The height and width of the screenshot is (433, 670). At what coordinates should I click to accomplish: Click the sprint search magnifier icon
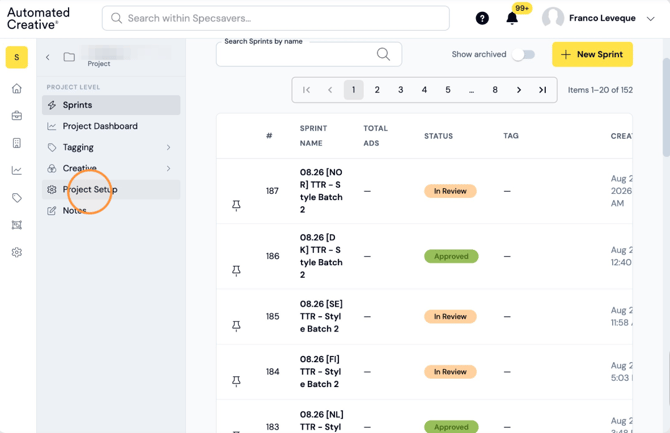tap(383, 54)
